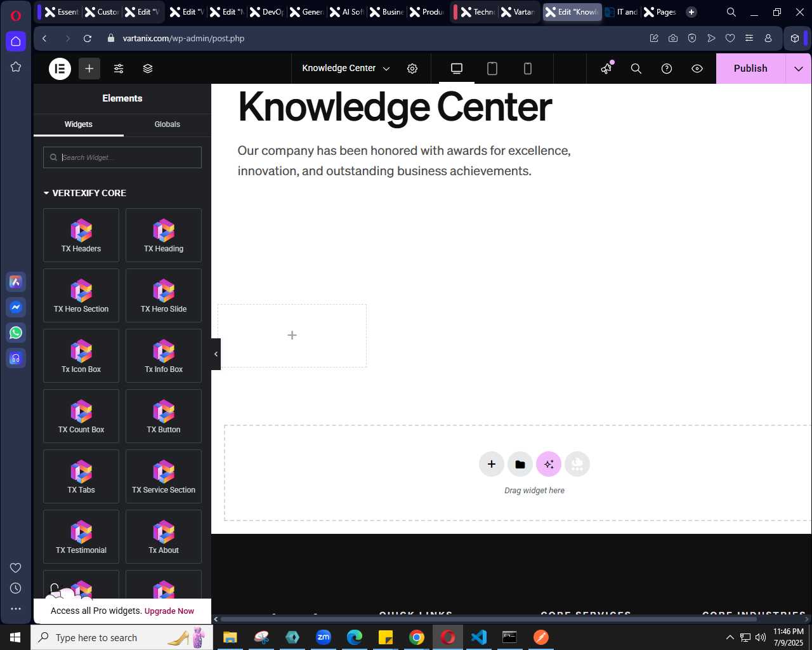
Task: Collapse the widget panel with side arrow
Action: click(x=216, y=354)
